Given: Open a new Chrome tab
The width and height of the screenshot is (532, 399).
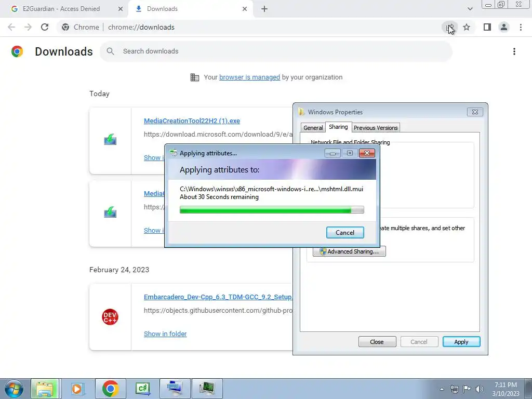Looking at the screenshot, I should click(264, 9).
